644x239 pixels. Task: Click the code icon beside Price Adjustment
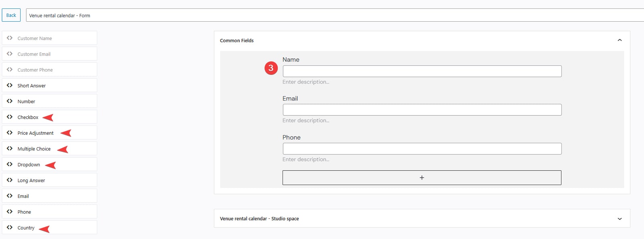coord(10,133)
